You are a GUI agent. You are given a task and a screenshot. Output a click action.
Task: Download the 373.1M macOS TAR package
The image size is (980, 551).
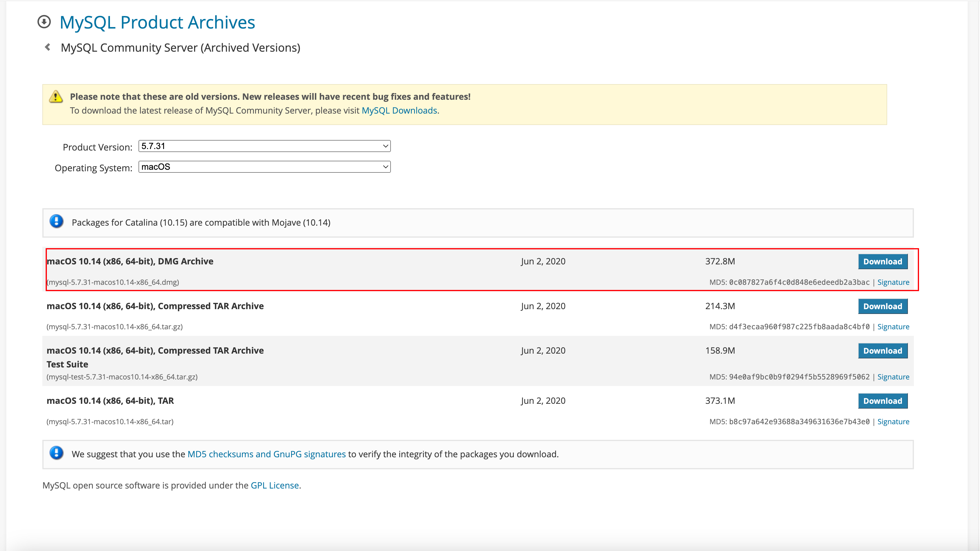point(883,401)
